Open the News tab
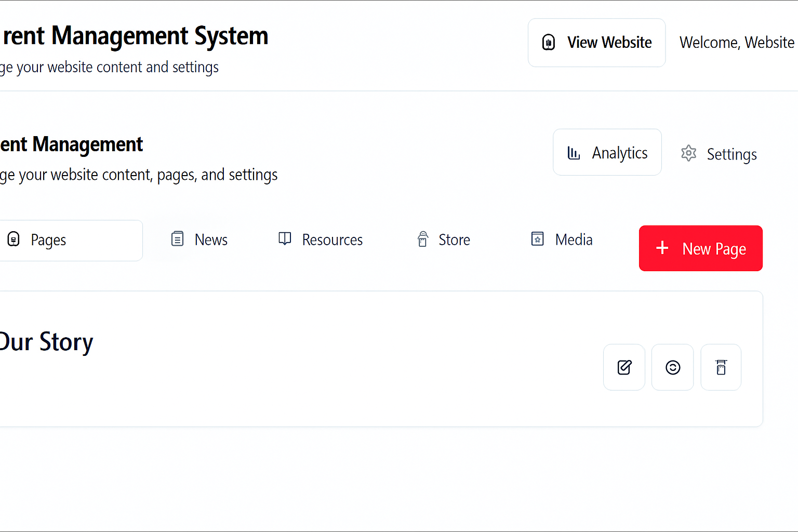 tap(211, 240)
